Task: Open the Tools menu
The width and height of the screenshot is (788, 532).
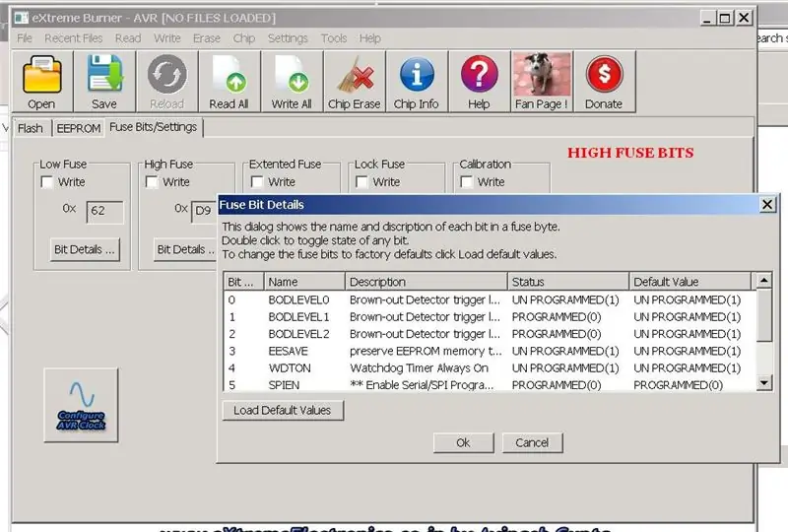Action: 334,38
